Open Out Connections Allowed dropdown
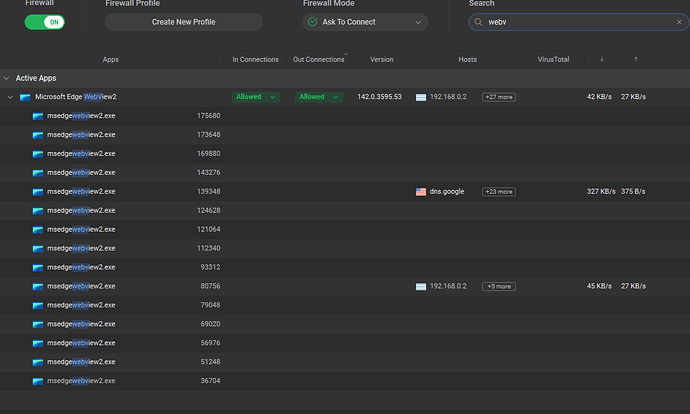Screen dimensions: 690x414 pyautogui.click(x=318, y=97)
